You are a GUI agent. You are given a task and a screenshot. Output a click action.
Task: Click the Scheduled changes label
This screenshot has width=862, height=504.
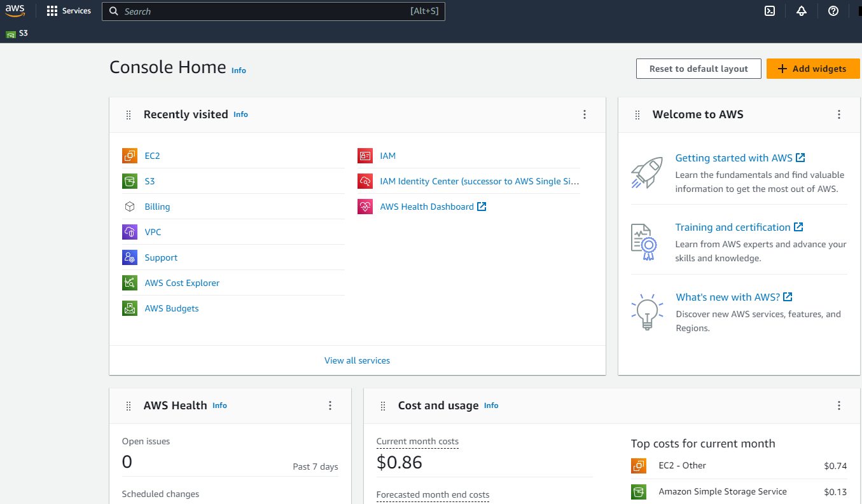pyautogui.click(x=160, y=494)
